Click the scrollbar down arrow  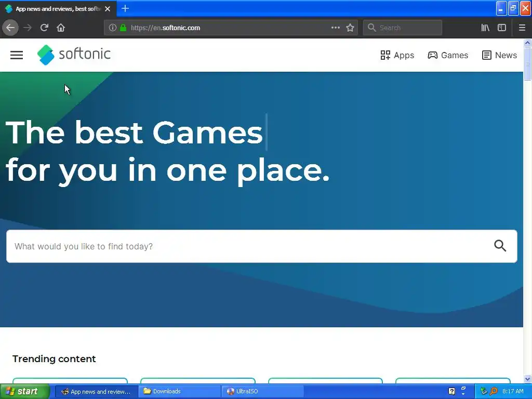tap(527, 379)
